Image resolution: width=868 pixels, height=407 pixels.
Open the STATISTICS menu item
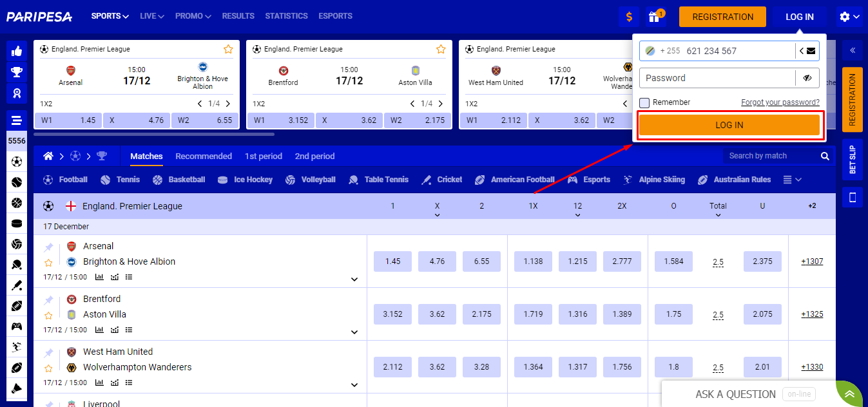pos(287,16)
